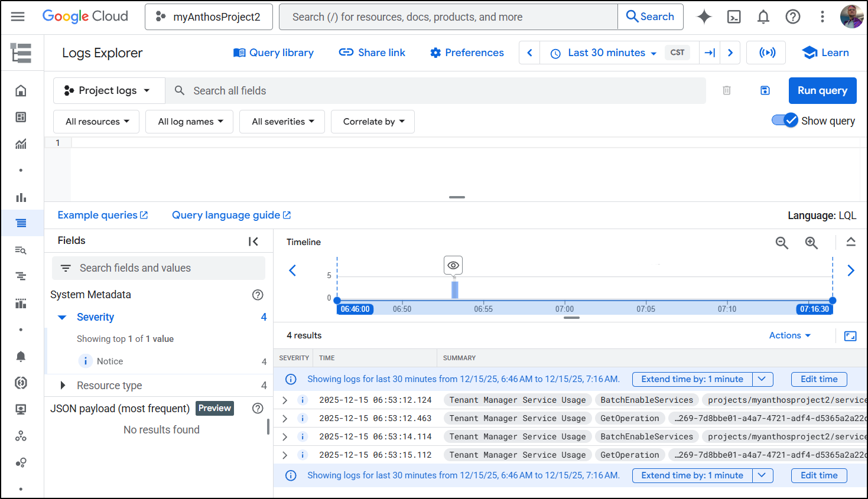Collapse the Severity field group
The width and height of the screenshot is (868, 499).
coord(62,318)
